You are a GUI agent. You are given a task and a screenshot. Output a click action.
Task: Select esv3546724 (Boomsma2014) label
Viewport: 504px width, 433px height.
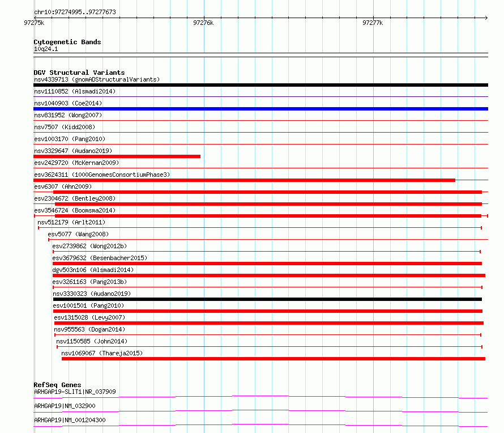(75, 210)
